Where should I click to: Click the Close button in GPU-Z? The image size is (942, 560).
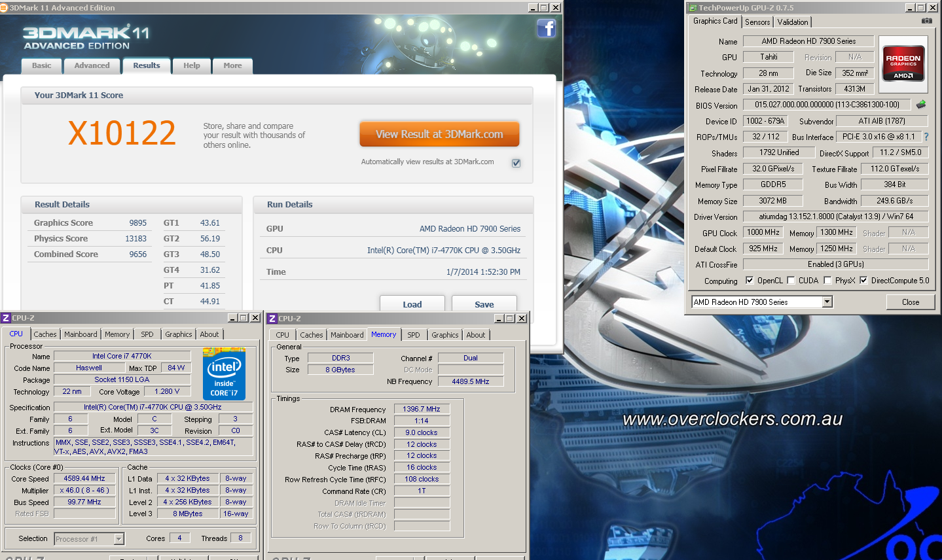911,302
